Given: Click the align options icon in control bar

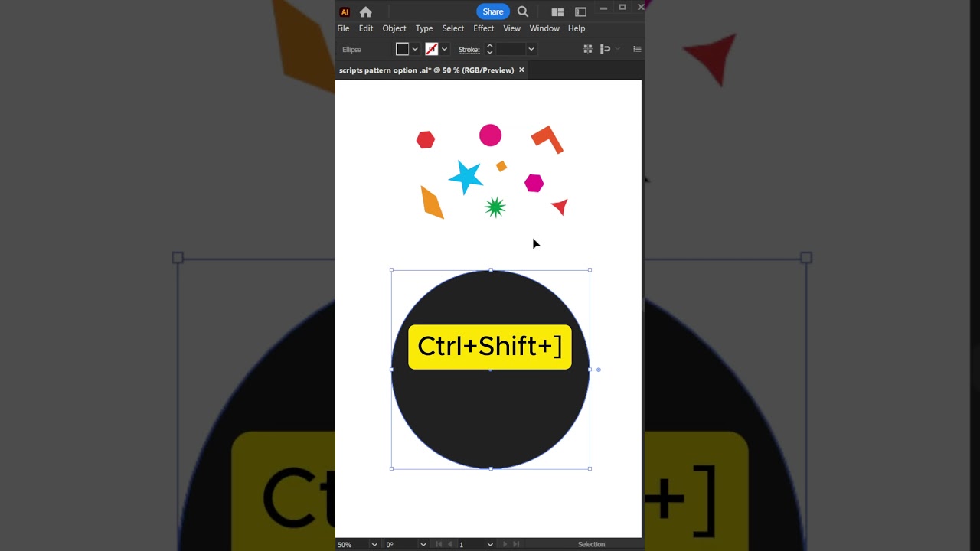Looking at the screenshot, I should coord(605,49).
